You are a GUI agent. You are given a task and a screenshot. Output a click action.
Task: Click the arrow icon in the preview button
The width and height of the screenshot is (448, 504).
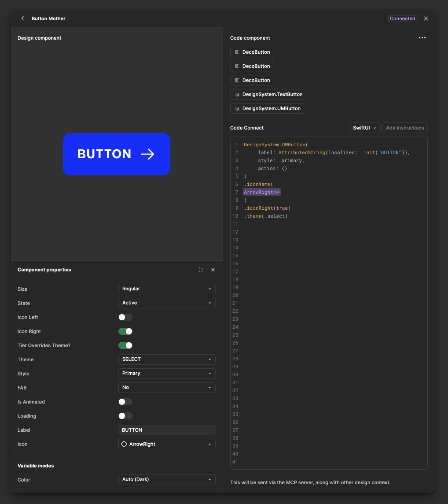tap(148, 154)
